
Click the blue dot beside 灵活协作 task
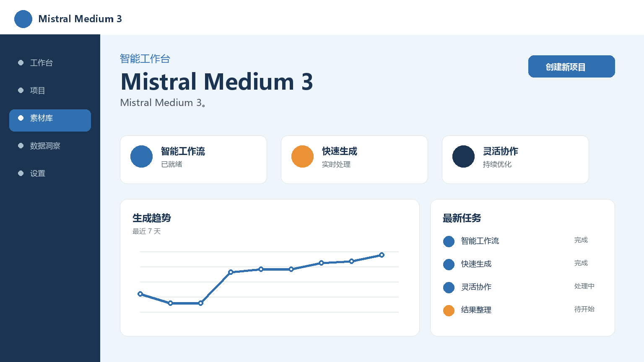coord(449,287)
